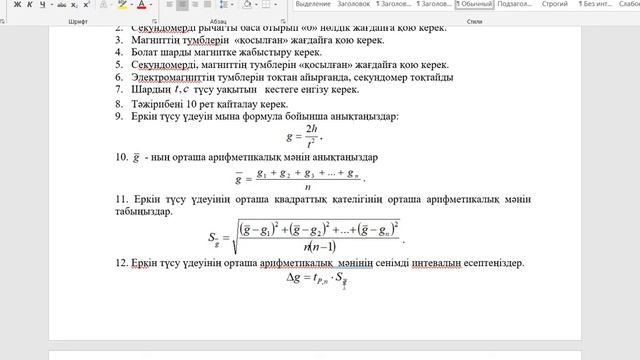Toggle strikethrough (abc) formatting
640x360 pixels.
tap(62, 5)
